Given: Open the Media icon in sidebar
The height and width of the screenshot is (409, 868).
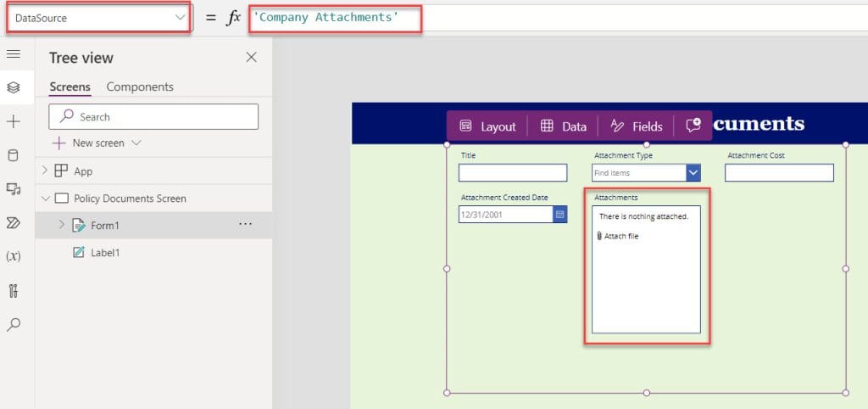Looking at the screenshot, I should [14, 189].
